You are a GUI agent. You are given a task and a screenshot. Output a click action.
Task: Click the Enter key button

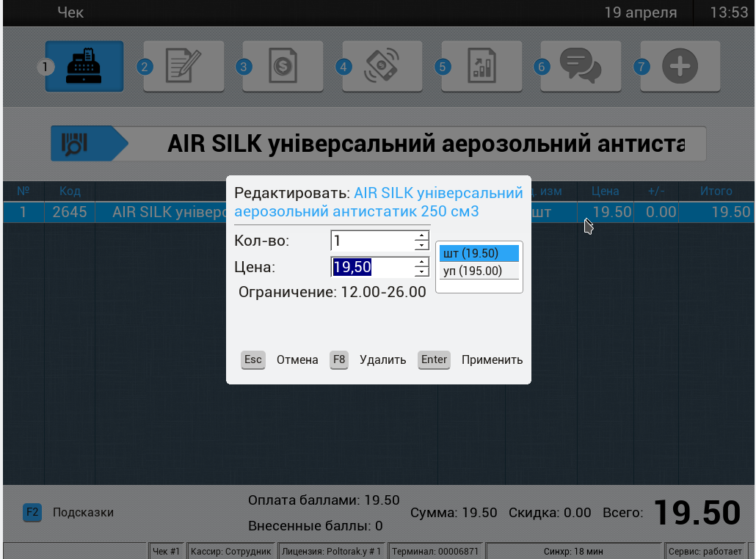434,359
